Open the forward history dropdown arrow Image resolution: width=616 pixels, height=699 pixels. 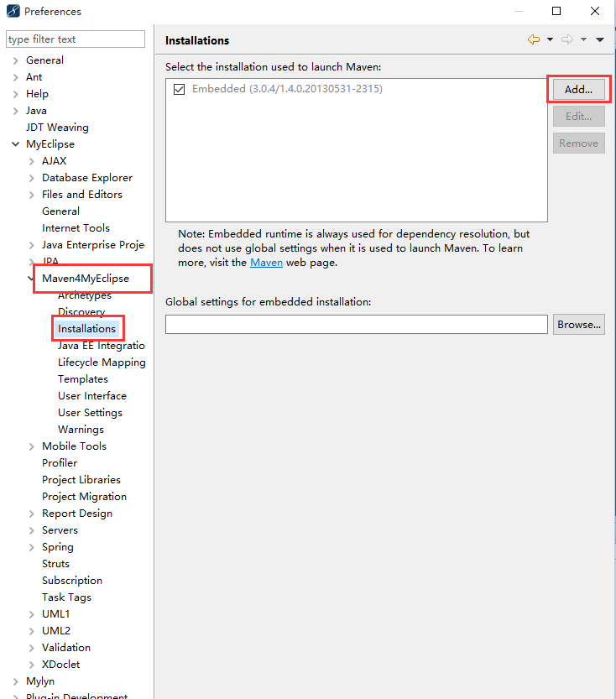click(x=583, y=39)
